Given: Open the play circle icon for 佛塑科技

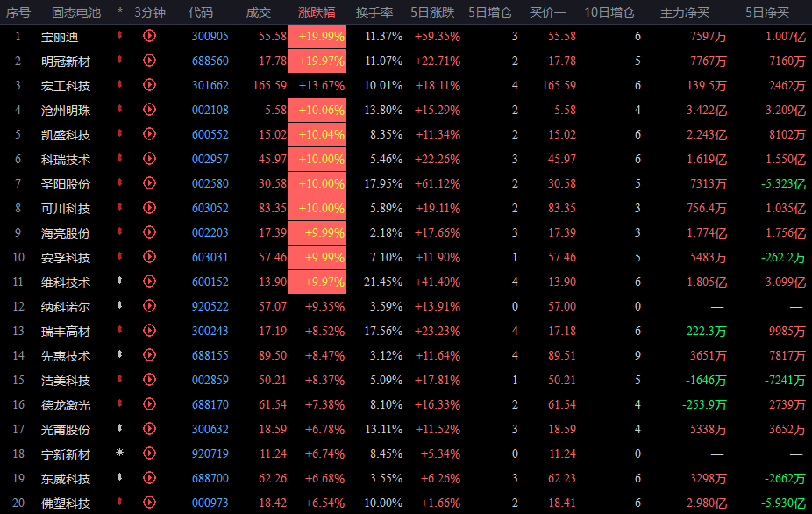Looking at the screenshot, I should coord(148,503).
